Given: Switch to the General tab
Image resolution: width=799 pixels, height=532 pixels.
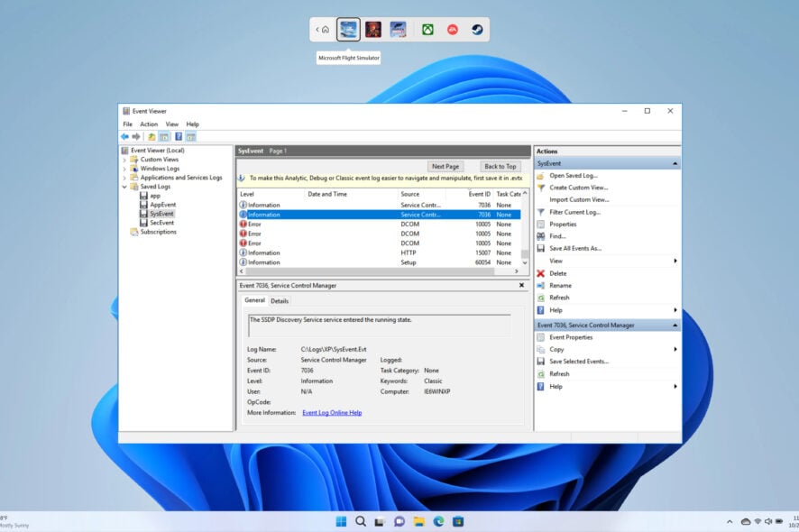Looking at the screenshot, I should pyautogui.click(x=254, y=300).
